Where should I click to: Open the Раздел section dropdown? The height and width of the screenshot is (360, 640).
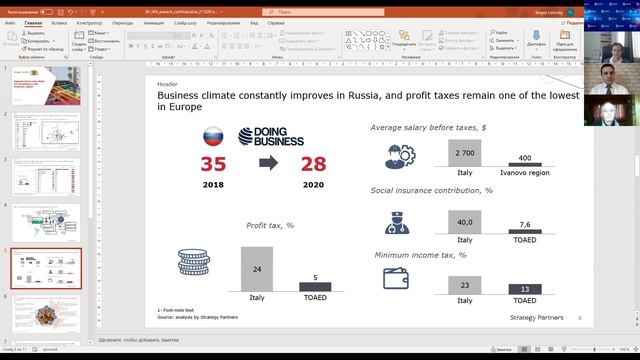[x=99, y=49]
